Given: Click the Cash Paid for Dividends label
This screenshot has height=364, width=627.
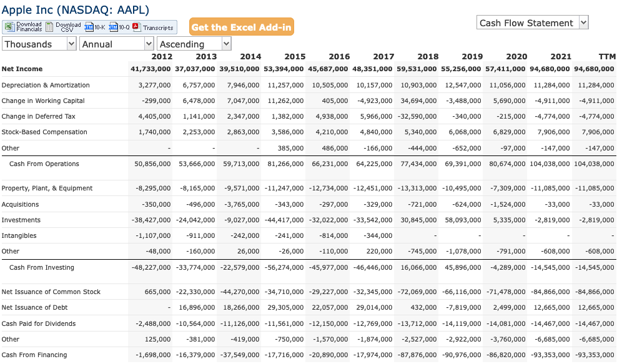Looking at the screenshot, I should click(38, 323).
